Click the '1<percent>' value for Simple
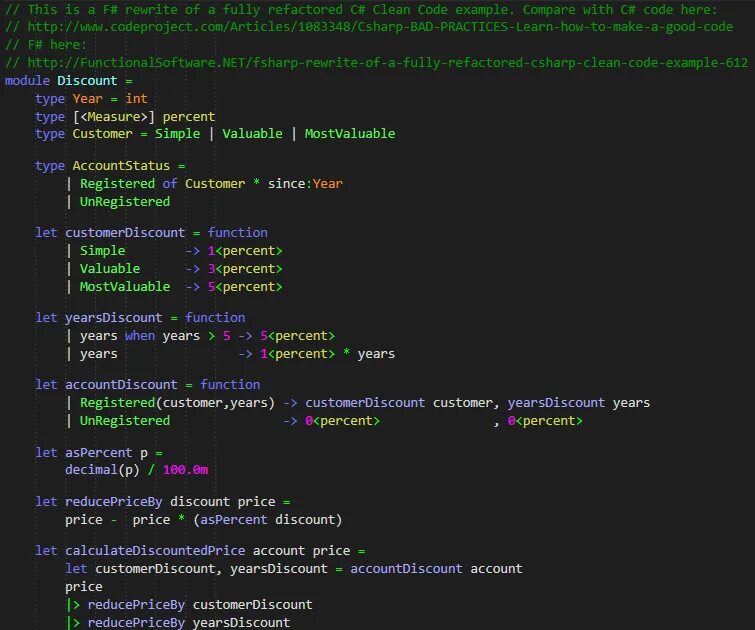755x630 pixels. [x=245, y=251]
